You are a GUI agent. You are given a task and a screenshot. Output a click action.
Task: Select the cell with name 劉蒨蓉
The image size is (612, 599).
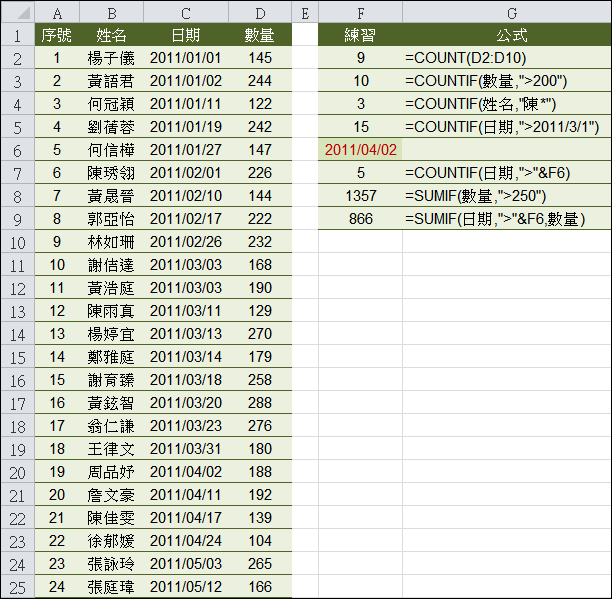(112, 127)
